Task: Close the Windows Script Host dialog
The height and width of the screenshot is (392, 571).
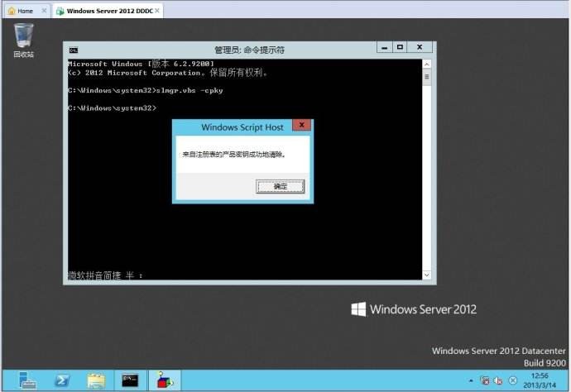Action: [x=301, y=125]
